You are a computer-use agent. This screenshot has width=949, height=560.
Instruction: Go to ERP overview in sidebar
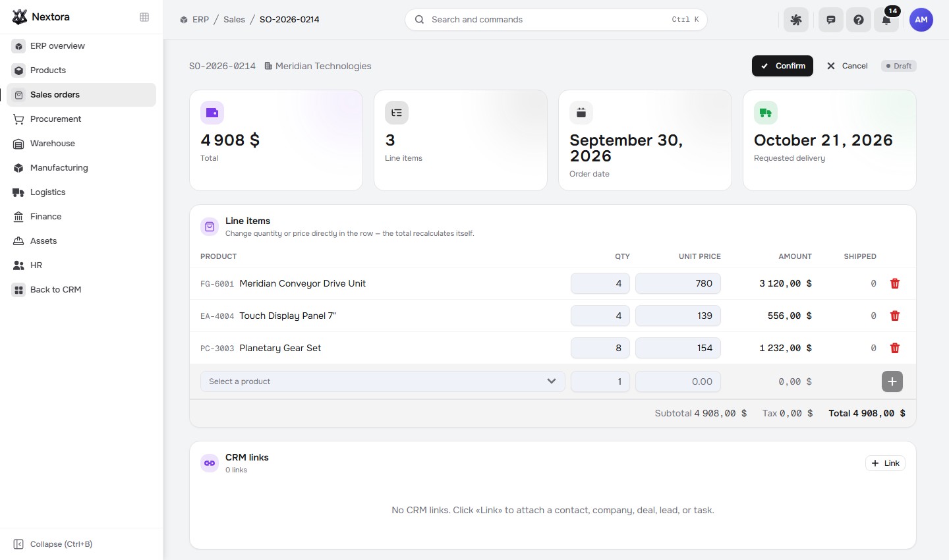(x=81, y=46)
